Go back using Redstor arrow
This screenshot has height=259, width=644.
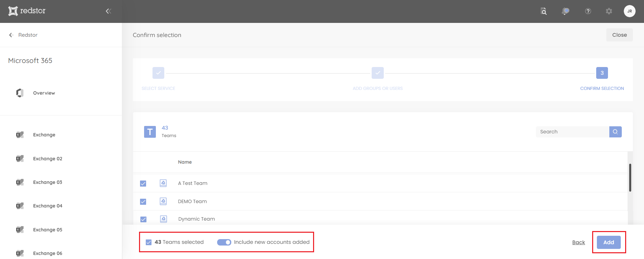(x=11, y=35)
